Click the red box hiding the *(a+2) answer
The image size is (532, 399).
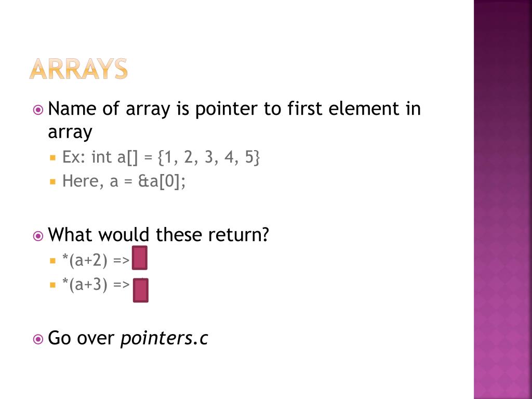(x=140, y=258)
